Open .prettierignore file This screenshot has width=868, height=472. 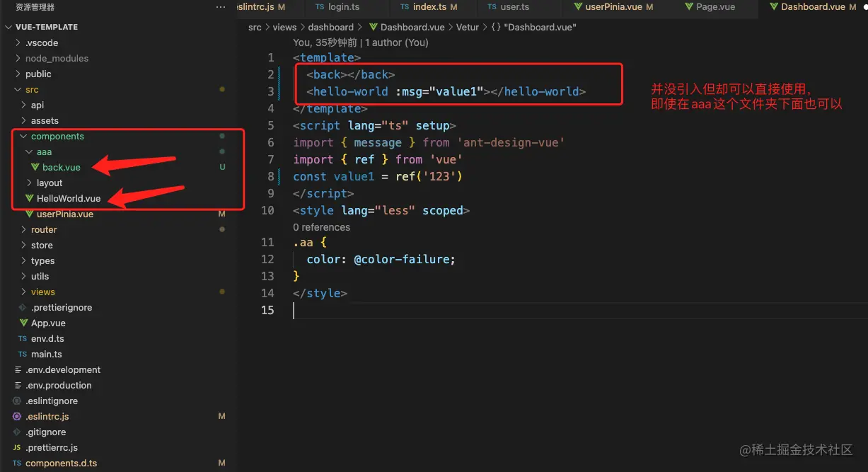(62, 307)
